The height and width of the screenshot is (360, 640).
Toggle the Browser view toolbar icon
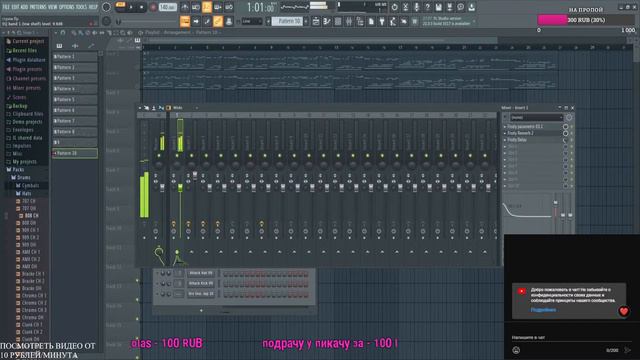(360, 21)
